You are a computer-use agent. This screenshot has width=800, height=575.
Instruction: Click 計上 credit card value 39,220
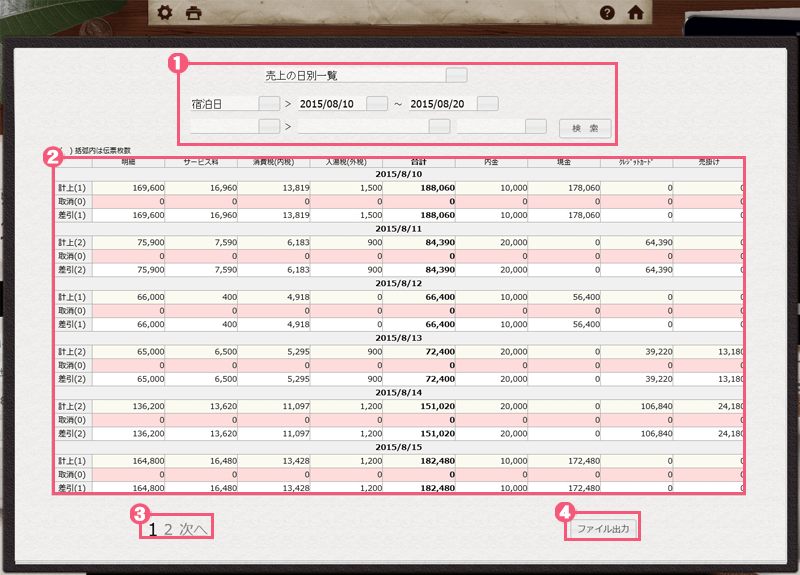[x=659, y=352]
